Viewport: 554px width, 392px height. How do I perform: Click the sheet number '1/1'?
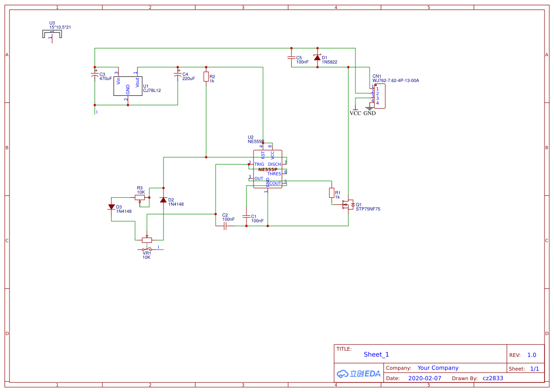[535, 369]
